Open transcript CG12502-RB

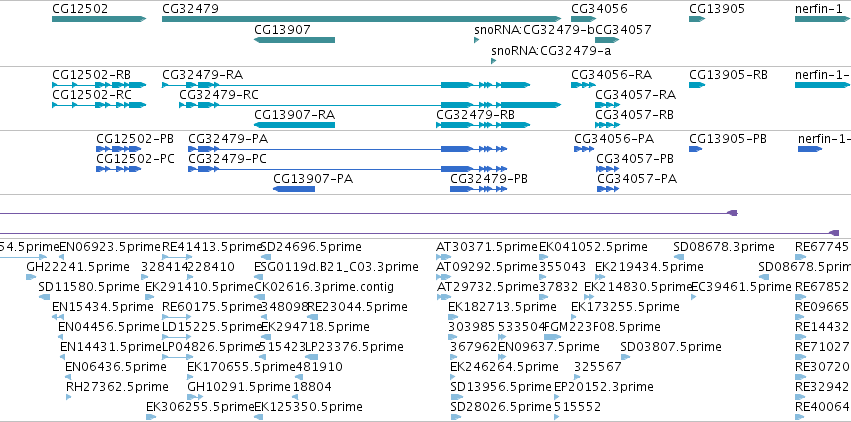point(91,75)
